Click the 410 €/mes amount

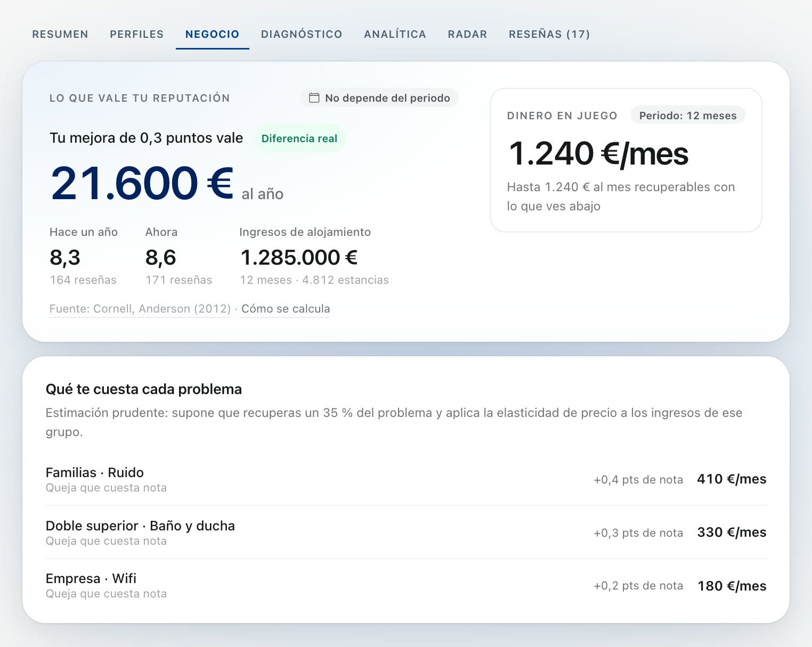pos(732,479)
